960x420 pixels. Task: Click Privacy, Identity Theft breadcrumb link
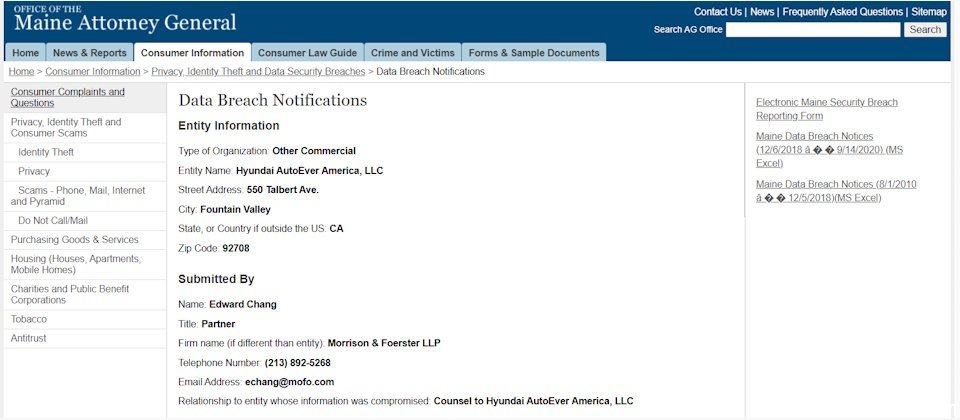(x=258, y=72)
